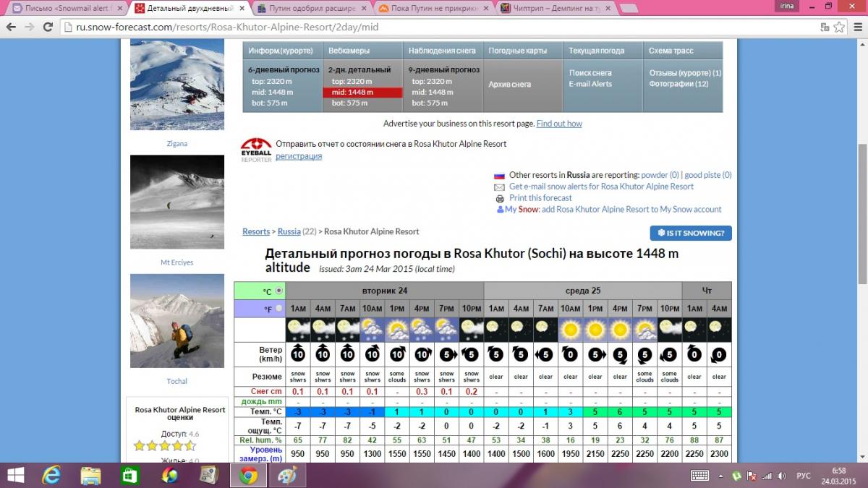Open the 6-дневный прогноз link
The image size is (868, 488).
[284, 70]
